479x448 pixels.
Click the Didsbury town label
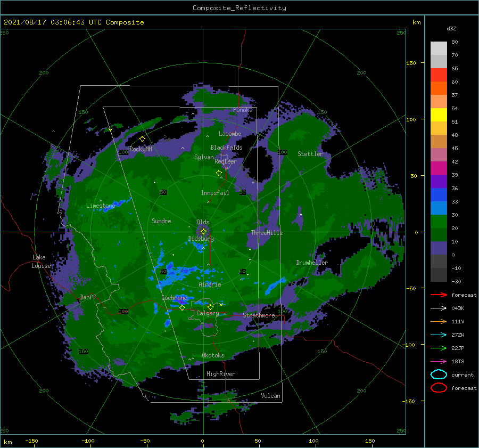coord(201,239)
